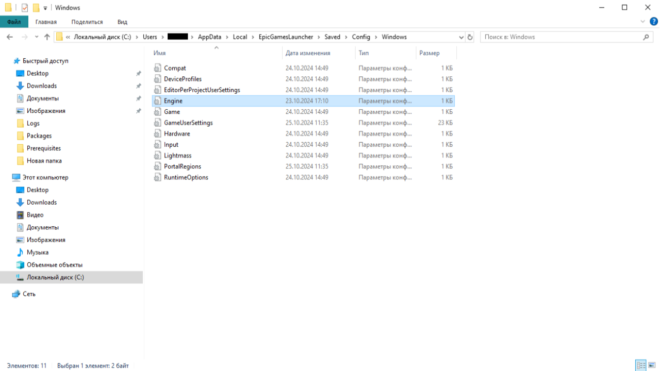
Task: Go up one folder level
Action: 47,37
